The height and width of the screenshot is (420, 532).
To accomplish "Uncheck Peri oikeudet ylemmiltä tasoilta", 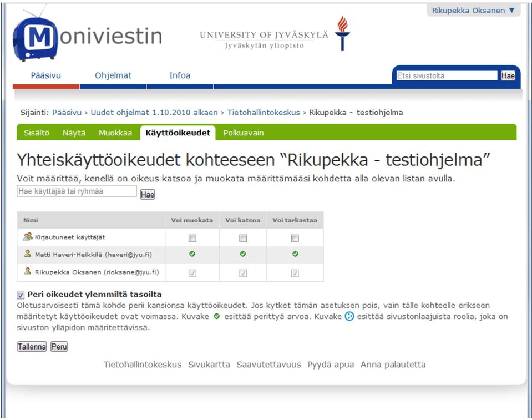I will tap(21, 295).
